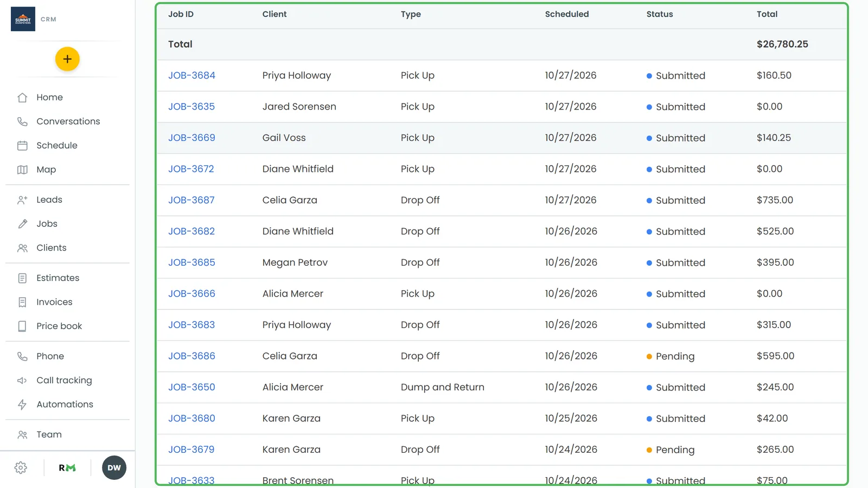Sort by the Total column header

[x=767, y=14]
